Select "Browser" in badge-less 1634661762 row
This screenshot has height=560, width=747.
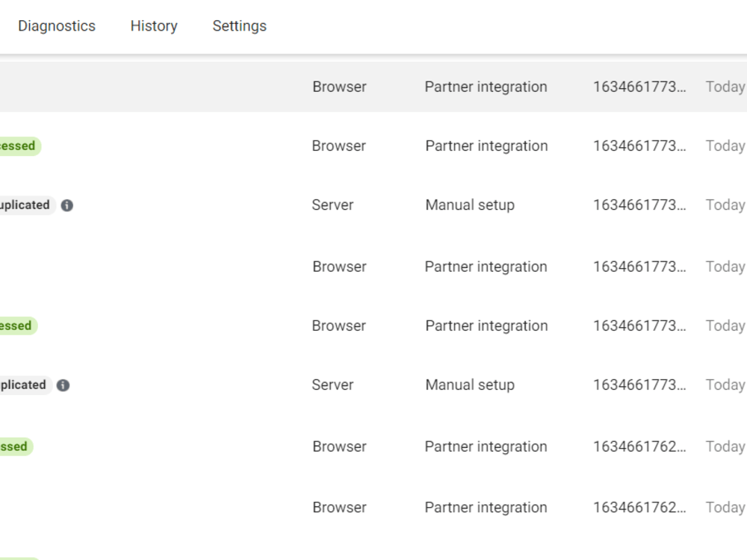(x=339, y=508)
